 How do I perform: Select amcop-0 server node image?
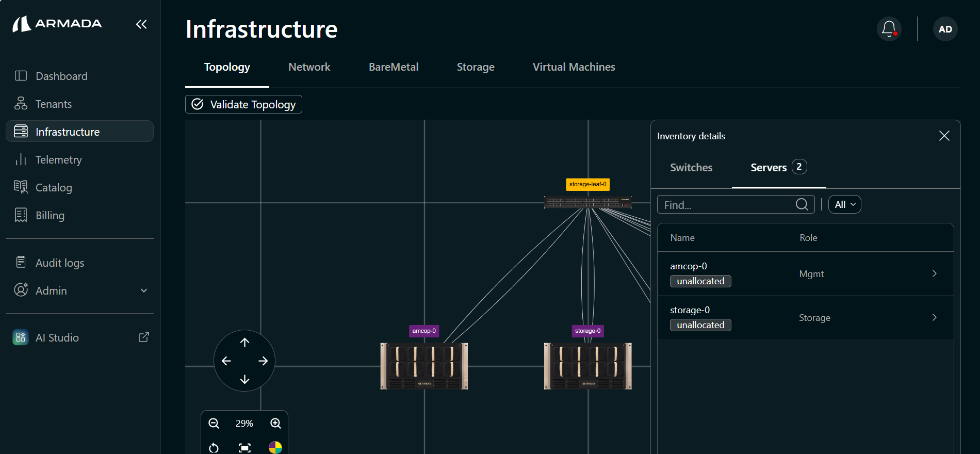click(424, 366)
